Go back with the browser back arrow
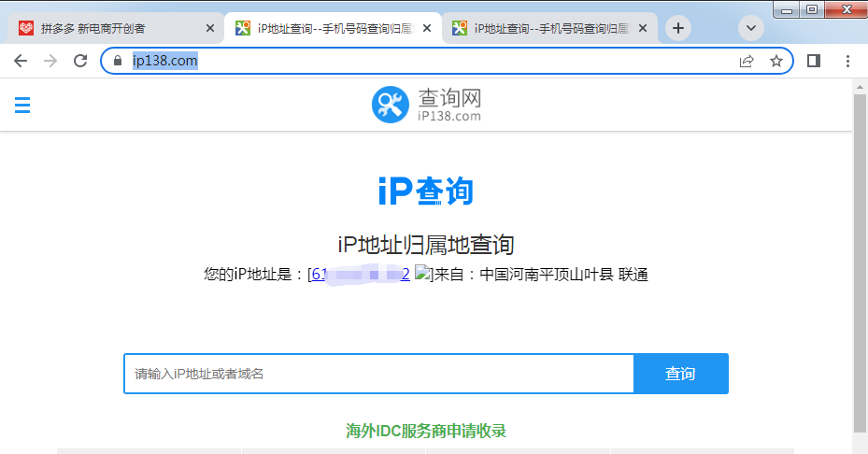This screenshot has height=454, width=868. click(x=21, y=61)
